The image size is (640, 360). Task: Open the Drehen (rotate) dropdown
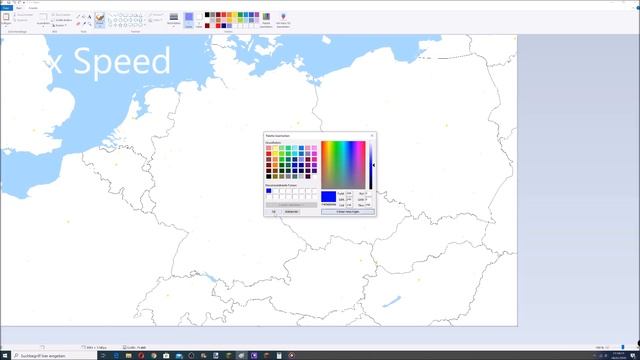pyautogui.click(x=60, y=25)
